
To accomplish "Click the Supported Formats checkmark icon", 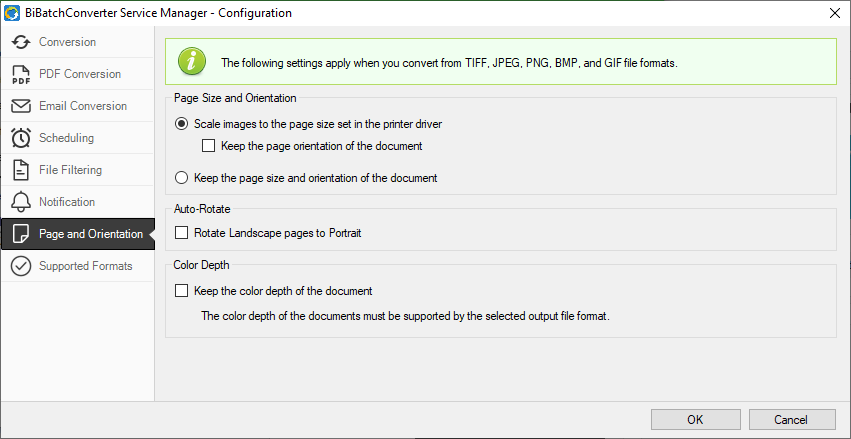I will point(21,266).
